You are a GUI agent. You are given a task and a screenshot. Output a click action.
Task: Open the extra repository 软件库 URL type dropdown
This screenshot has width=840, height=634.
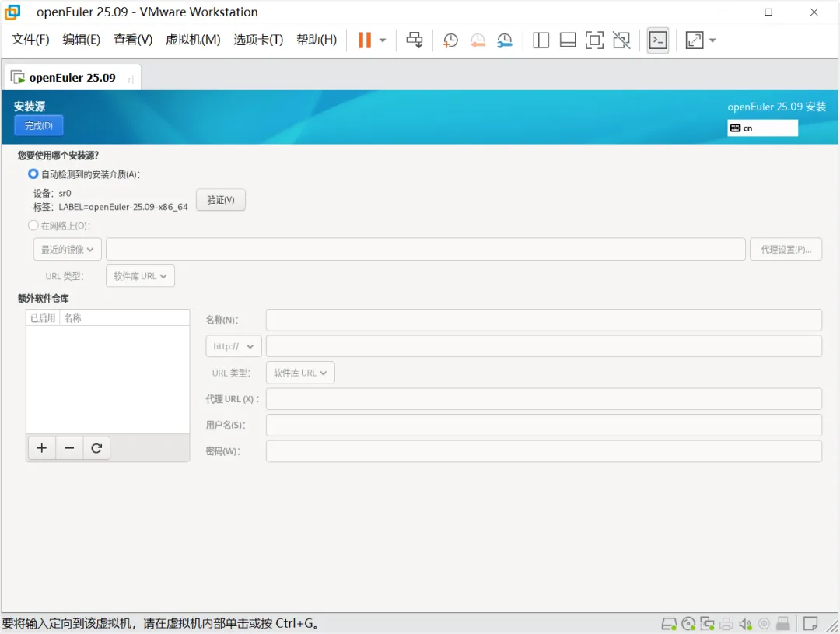pyautogui.click(x=300, y=373)
